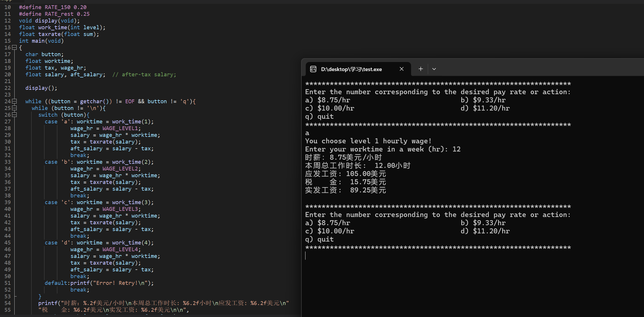The height and width of the screenshot is (317, 644).
Task: Collapse the main function fold at line 16
Action: pyautogui.click(x=14, y=47)
